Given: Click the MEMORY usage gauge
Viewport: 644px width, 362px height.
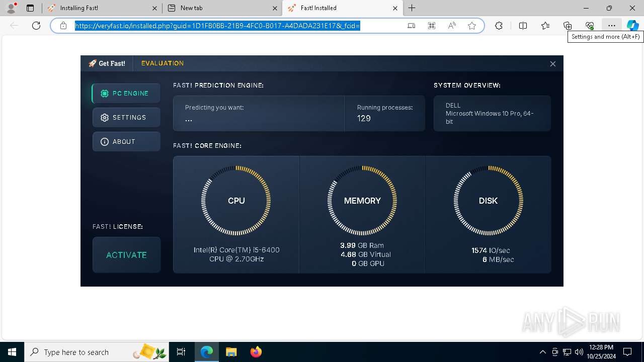Looking at the screenshot, I should pyautogui.click(x=362, y=201).
